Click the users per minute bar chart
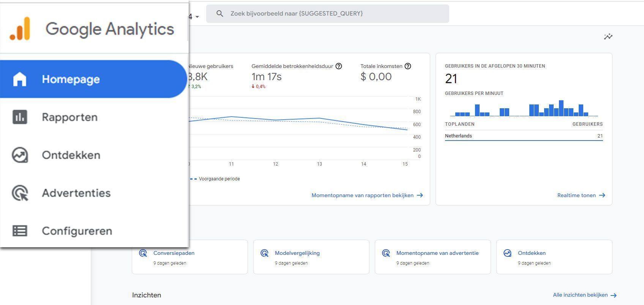This screenshot has height=305, width=644. tap(524, 108)
